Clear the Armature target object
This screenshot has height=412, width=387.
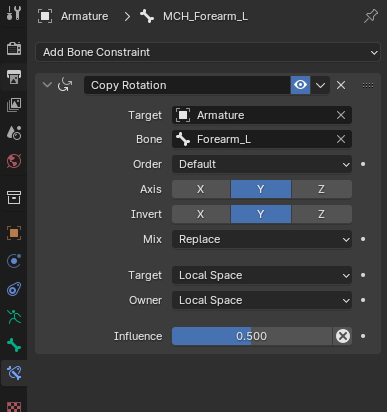tap(341, 115)
